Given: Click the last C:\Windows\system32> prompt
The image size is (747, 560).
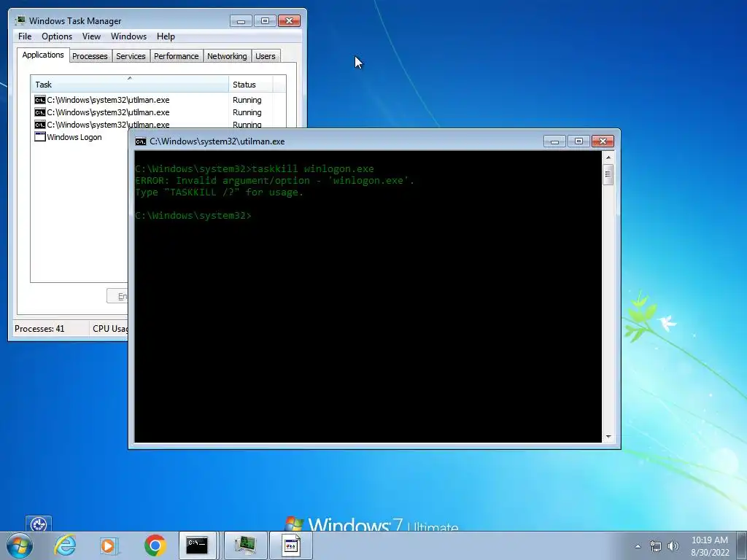Looking at the screenshot, I should tap(193, 216).
